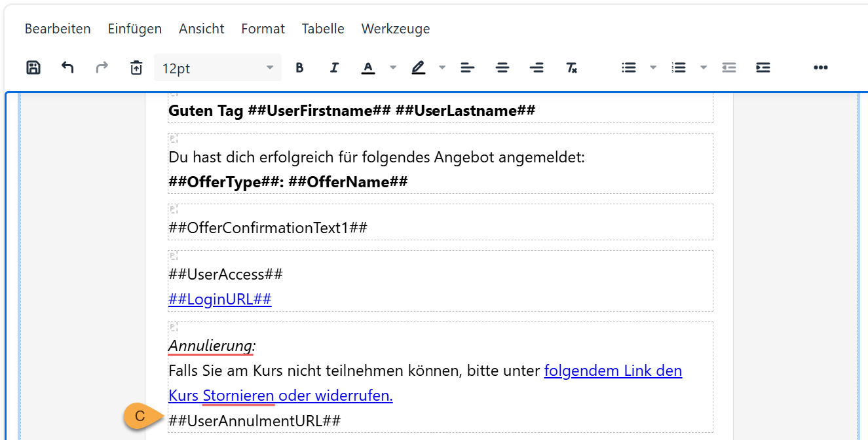This screenshot has width=868, height=440.
Task: Apply the highlight background color
Action: tap(418, 67)
